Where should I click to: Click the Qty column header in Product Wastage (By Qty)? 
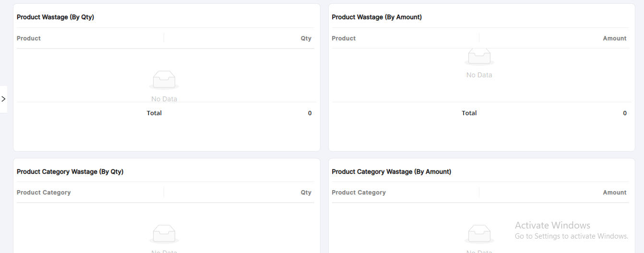pyautogui.click(x=306, y=38)
